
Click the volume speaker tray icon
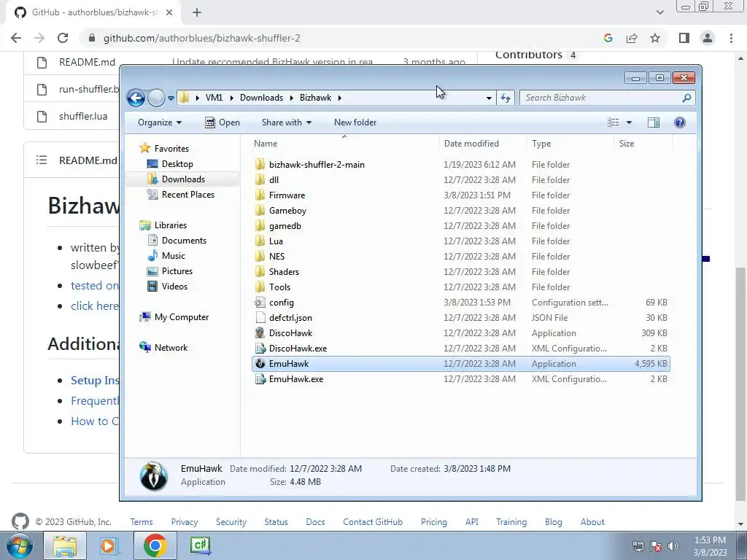coord(673,546)
